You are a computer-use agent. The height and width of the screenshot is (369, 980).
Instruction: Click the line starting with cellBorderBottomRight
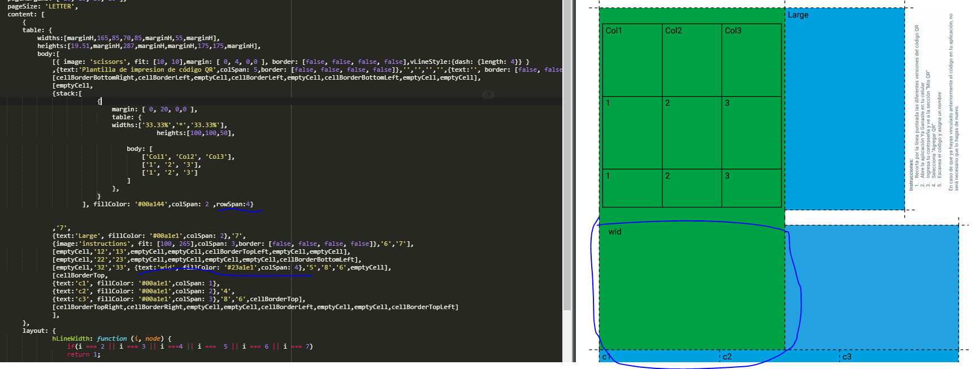coord(267,78)
